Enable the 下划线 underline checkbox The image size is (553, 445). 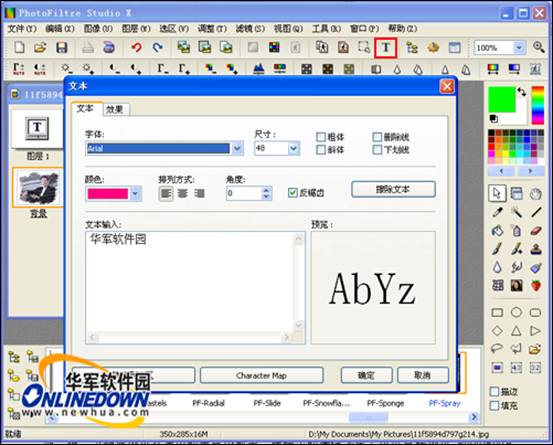pyautogui.click(x=377, y=150)
